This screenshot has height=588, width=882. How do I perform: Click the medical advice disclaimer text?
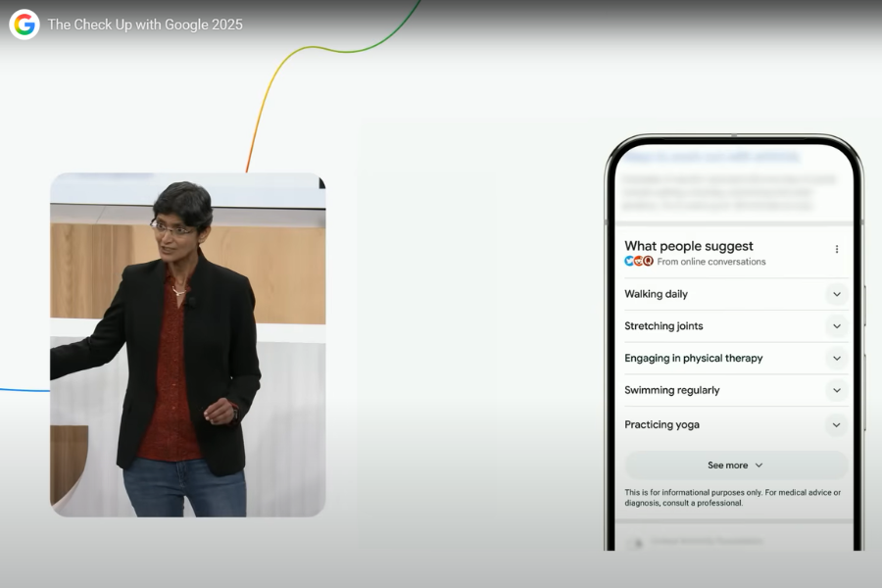pos(732,498)
